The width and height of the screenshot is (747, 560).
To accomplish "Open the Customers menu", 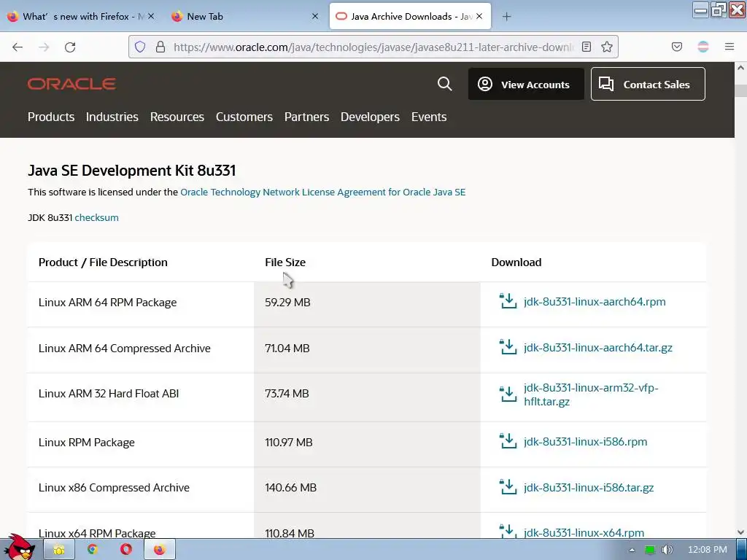I will coord(244,117).
